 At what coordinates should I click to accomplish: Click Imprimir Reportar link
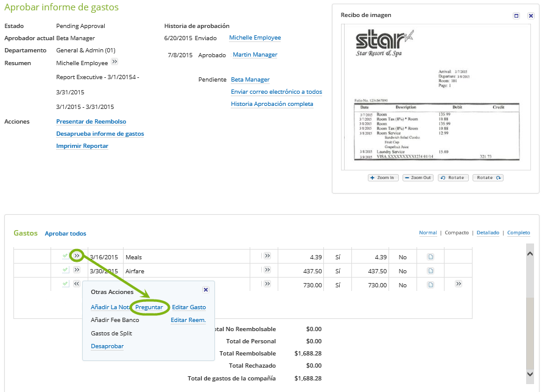82,146
